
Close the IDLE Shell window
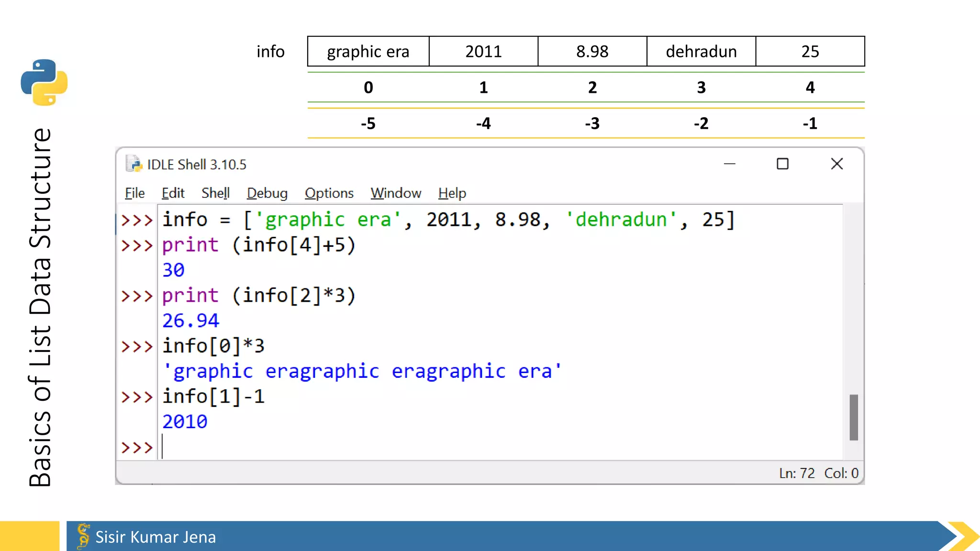tap(836, 164)
